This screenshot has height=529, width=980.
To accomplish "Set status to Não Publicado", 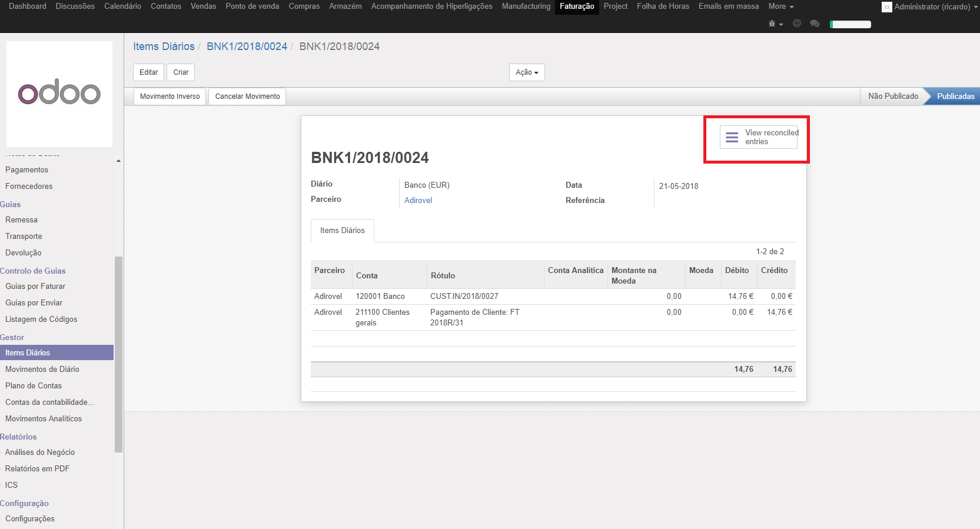I will pos(892,97).
